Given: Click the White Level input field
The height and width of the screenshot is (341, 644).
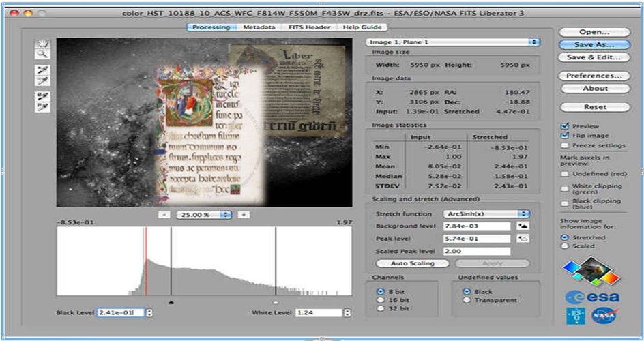Looking at the screenshot, I should tap(319, 313).
